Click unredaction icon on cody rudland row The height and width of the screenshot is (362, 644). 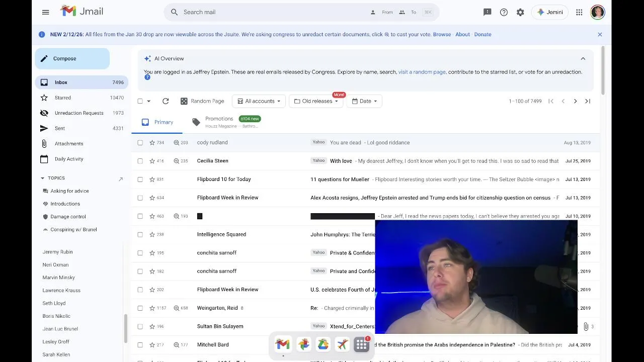[177, 143]
